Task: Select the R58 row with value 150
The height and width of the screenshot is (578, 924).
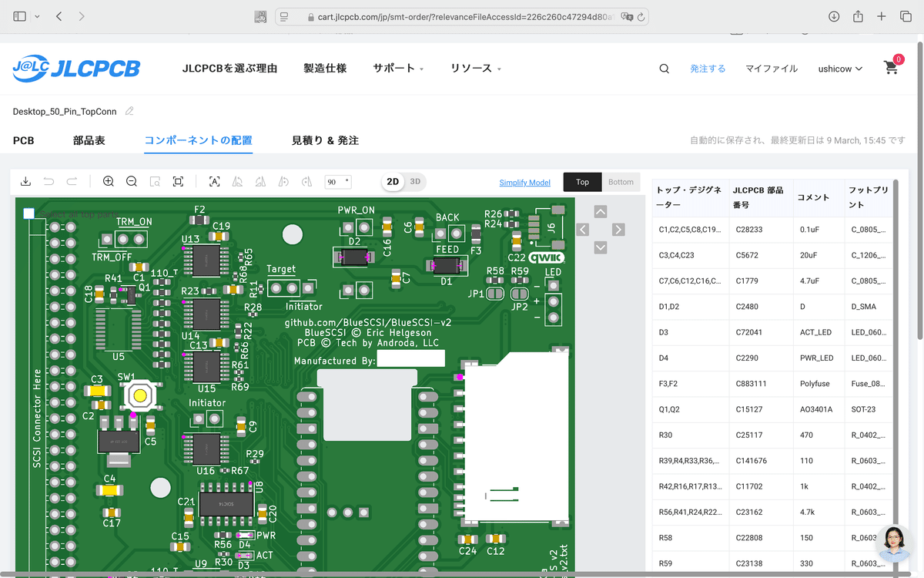Action: [x=772, y=538]
